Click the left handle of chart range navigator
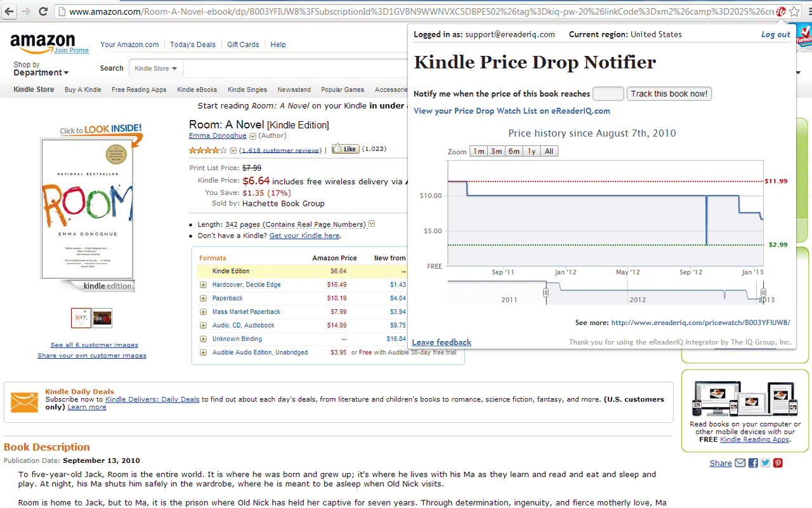Viewport: 812px width, 508px height. click(x=546, y=292)
